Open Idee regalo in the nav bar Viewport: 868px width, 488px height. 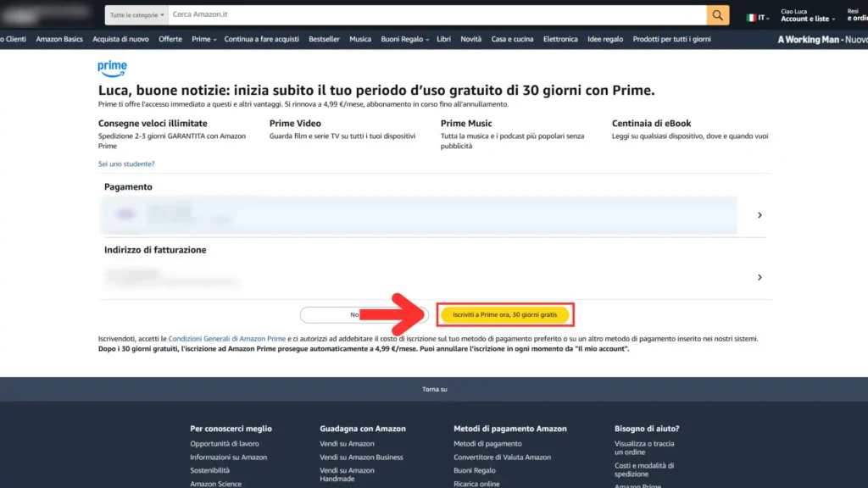pos(605,39)
